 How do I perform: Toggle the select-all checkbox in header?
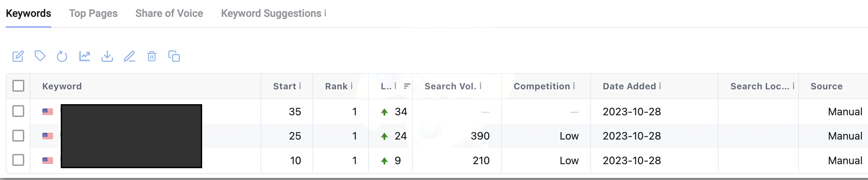pyautogui.click(x=18, y=86)
